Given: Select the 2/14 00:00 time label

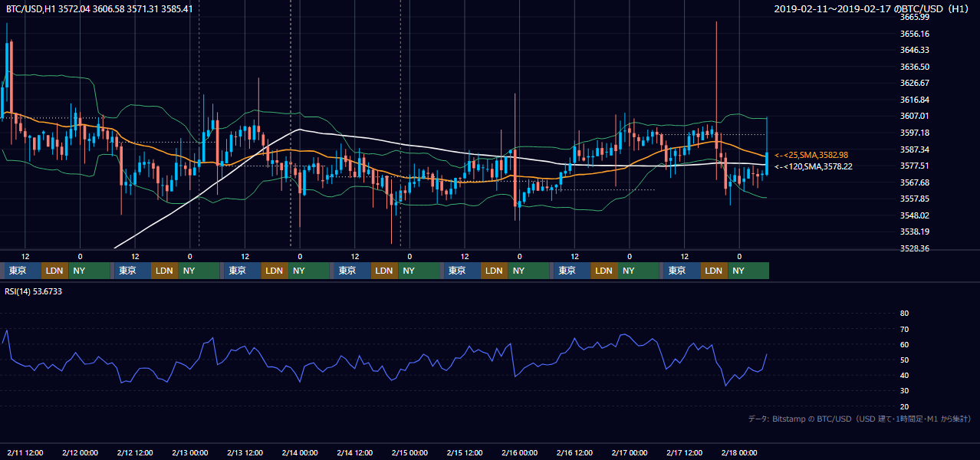Looking at the screenshot, I should (301, 452).
